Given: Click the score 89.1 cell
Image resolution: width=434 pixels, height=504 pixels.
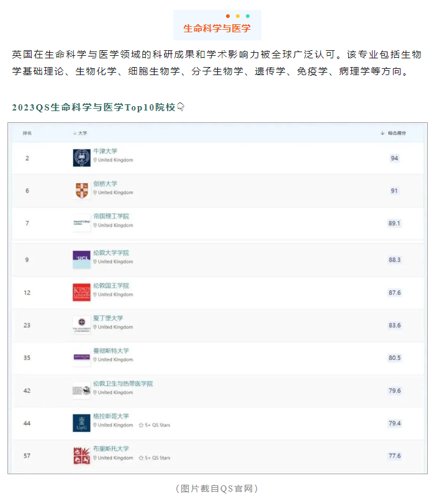Looking at the screenshot, I should pos(394,223).
